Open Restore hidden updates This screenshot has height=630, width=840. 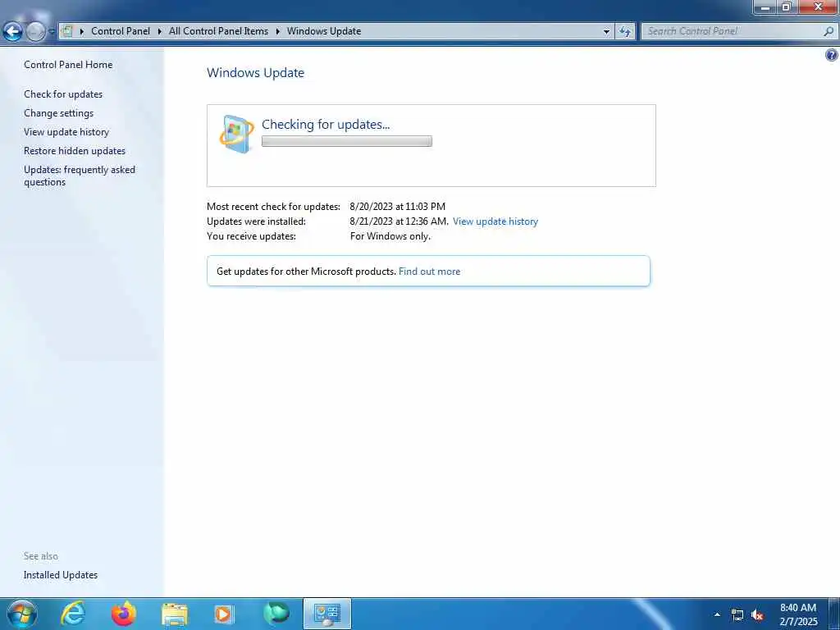point(75,151)
